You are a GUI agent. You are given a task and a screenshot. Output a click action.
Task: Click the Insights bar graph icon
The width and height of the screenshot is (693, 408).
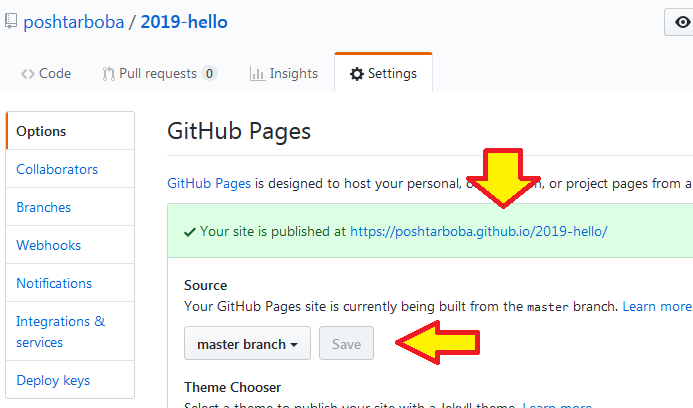257,74
